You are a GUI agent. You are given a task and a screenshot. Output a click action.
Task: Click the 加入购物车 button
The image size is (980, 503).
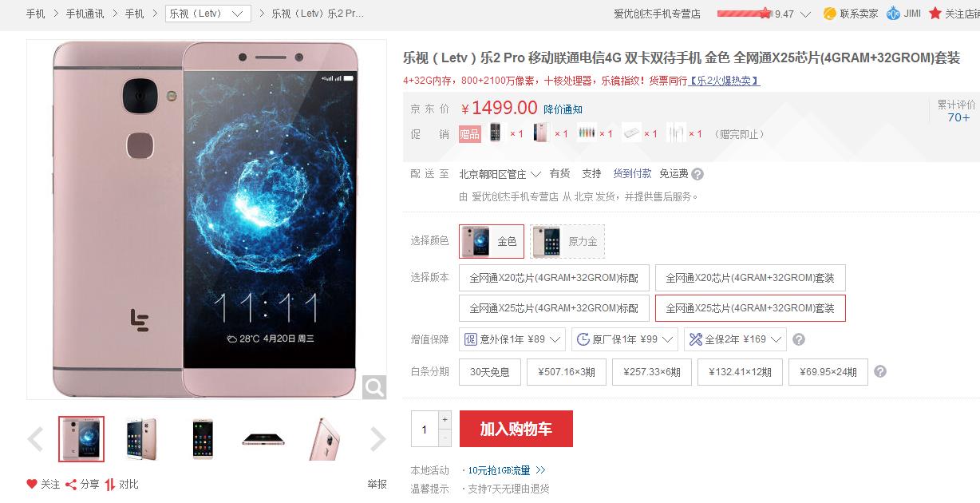tap(516, 429)
